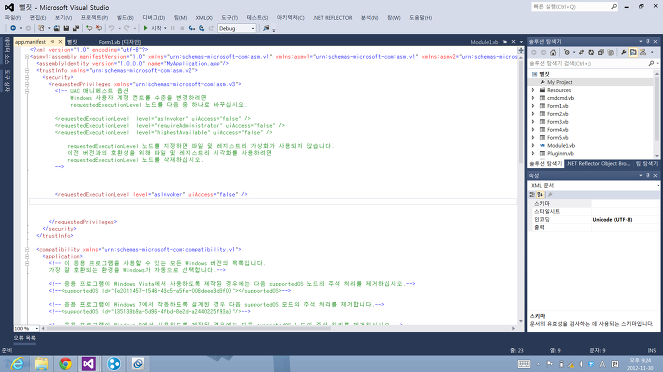The image size is (663, 372).
Task: Switch to Team Explorer tab
Action: pos(647,164)
